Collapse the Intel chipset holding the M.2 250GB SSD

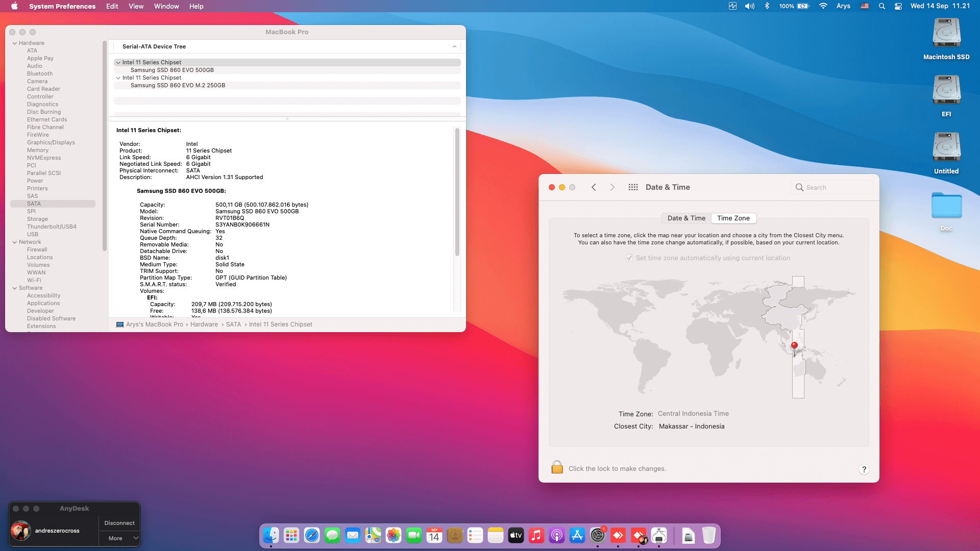(x=118, y=78)
